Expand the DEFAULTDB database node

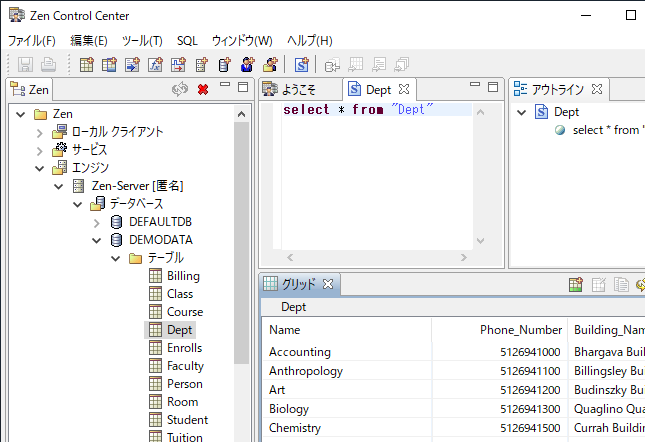(97, 222)
